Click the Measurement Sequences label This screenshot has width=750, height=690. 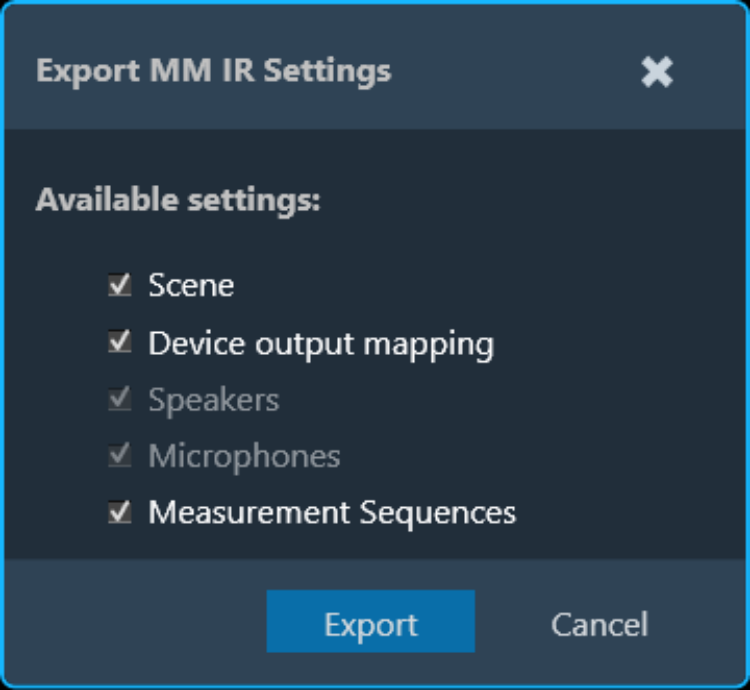pos(332,513)
